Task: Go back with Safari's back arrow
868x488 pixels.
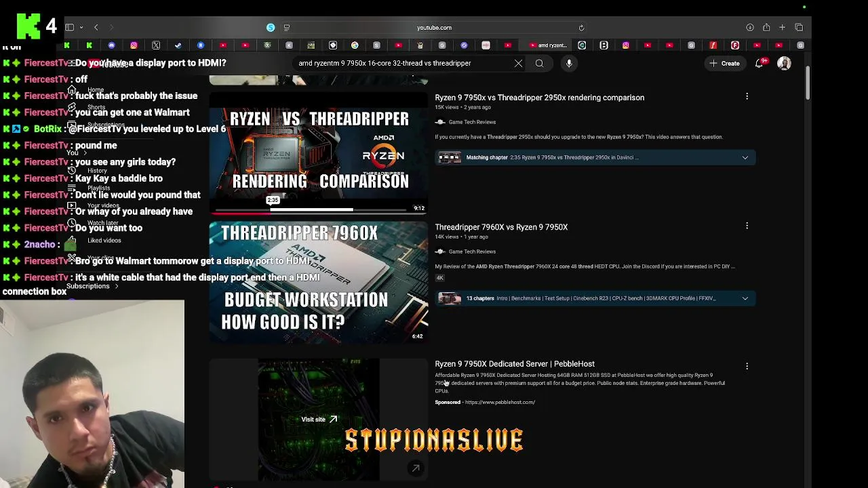Action: (x=96, y=27)
